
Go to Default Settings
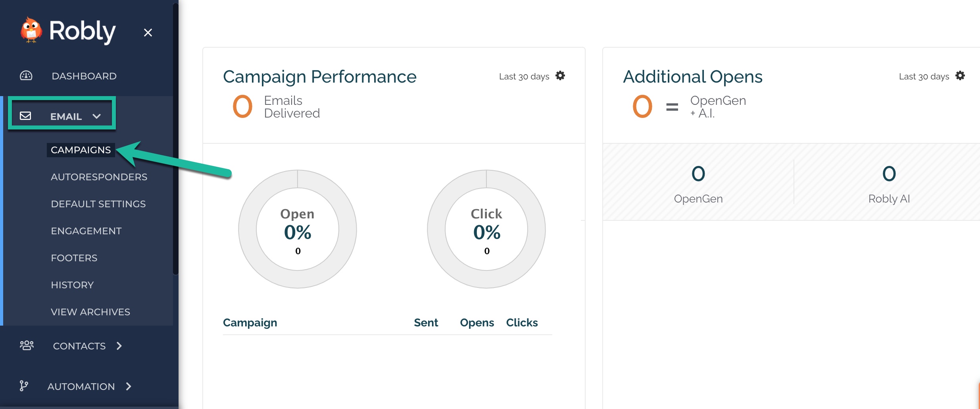pyautogui.click(x=98, y=204)
